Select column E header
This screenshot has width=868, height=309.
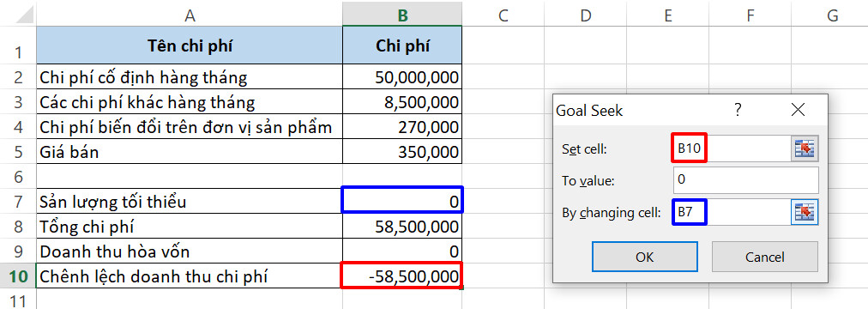click(x=667, y=15)
